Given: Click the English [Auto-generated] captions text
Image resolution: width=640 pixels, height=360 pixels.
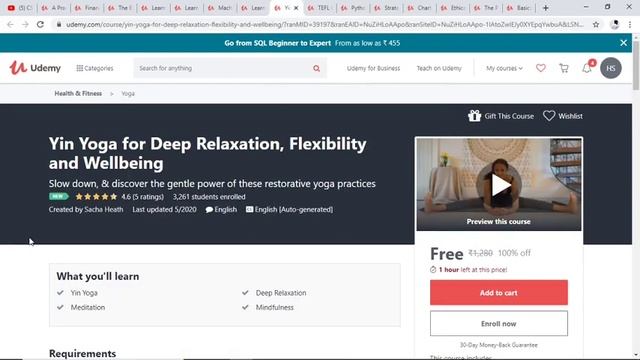Looking at the screenshot, I should point(293,209).
